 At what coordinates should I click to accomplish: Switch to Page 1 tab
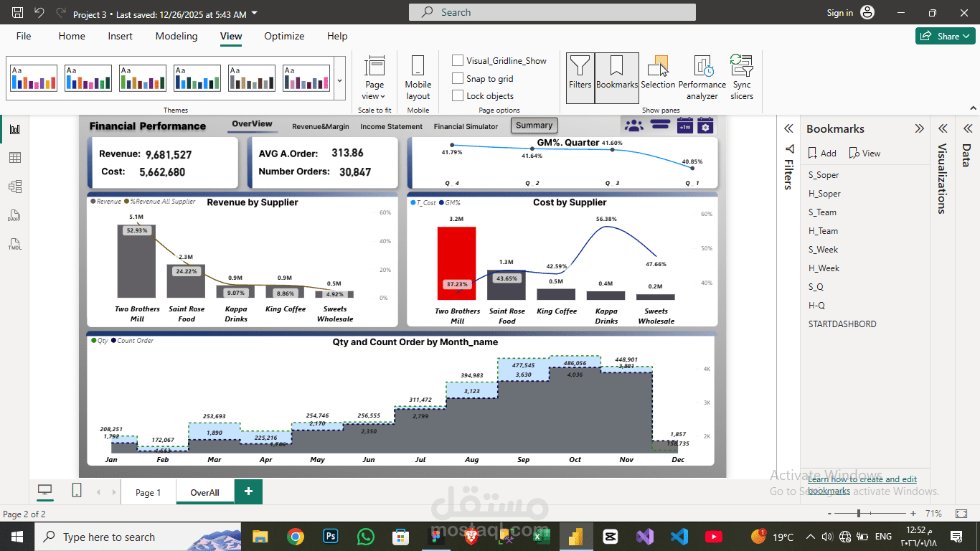149,492
